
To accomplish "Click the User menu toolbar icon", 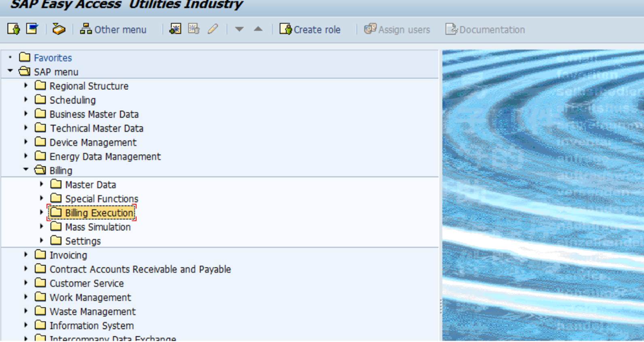I will pos(13,29).
